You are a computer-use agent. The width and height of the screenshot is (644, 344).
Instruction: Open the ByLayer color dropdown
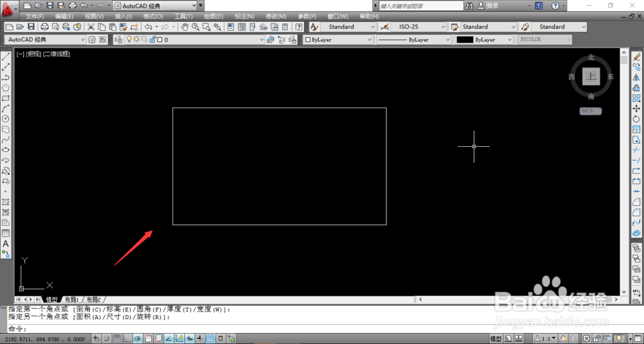pos(369,40)
